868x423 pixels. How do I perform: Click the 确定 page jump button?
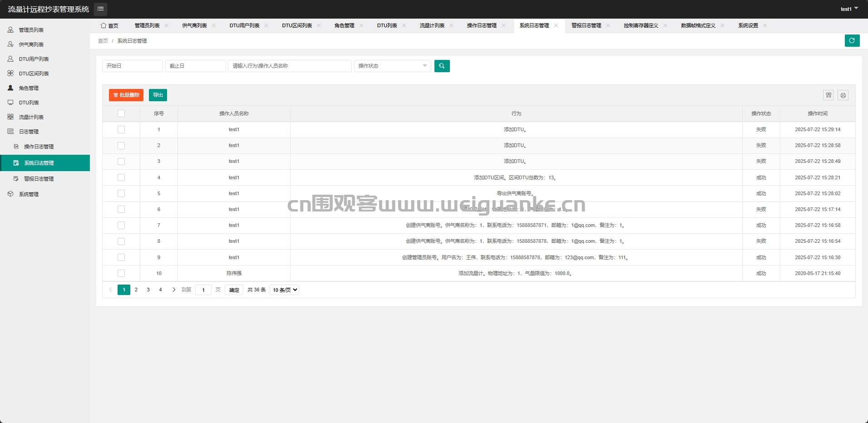(x=234, y=290)
